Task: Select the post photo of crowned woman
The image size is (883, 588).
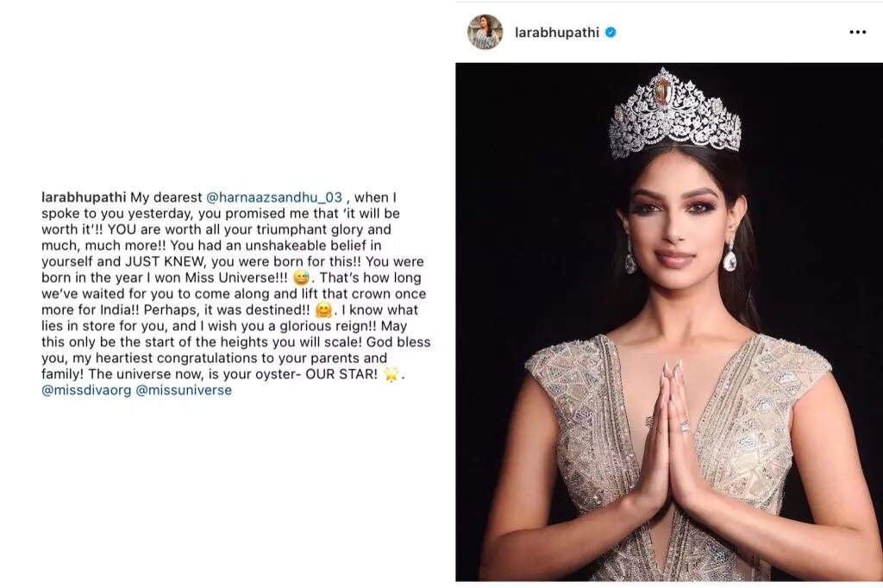Action: 669,322
